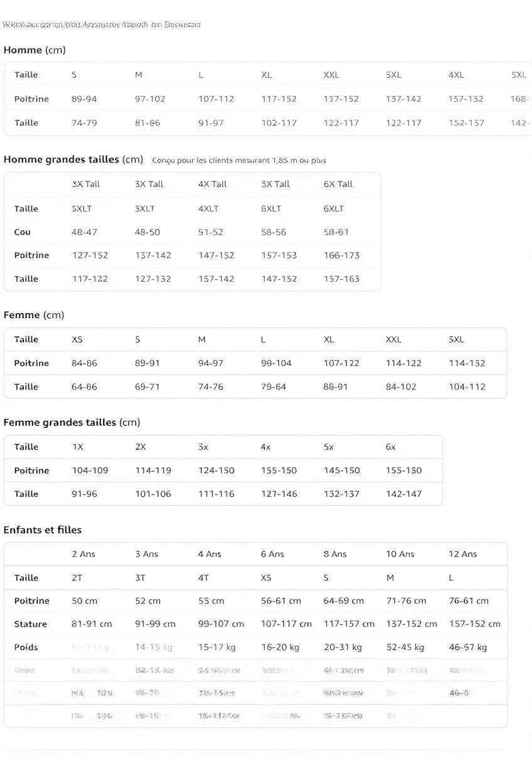Click the "XS" size in the Femme table
This screenshot has height=763, width=532.
tap(77, 339)
